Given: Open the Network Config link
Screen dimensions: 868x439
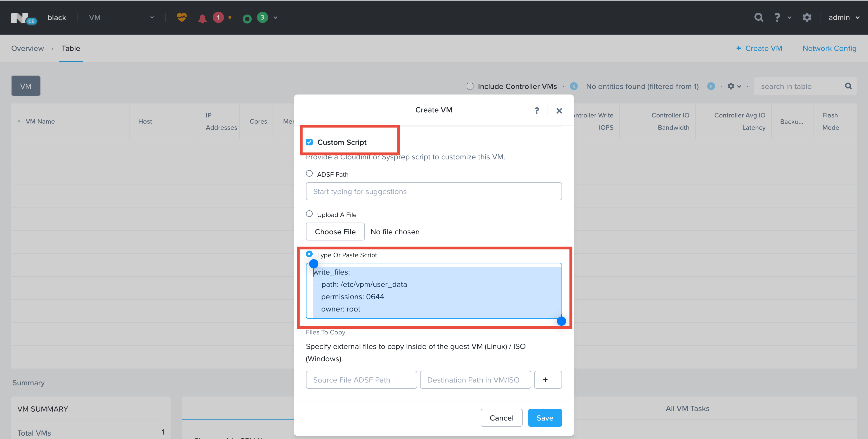Looking at the screenshot, I should pos(829,48).
